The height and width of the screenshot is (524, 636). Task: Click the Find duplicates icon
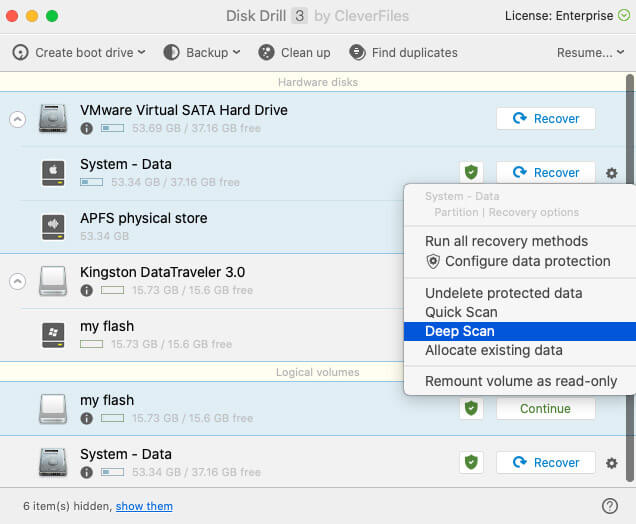coord(357,53)
